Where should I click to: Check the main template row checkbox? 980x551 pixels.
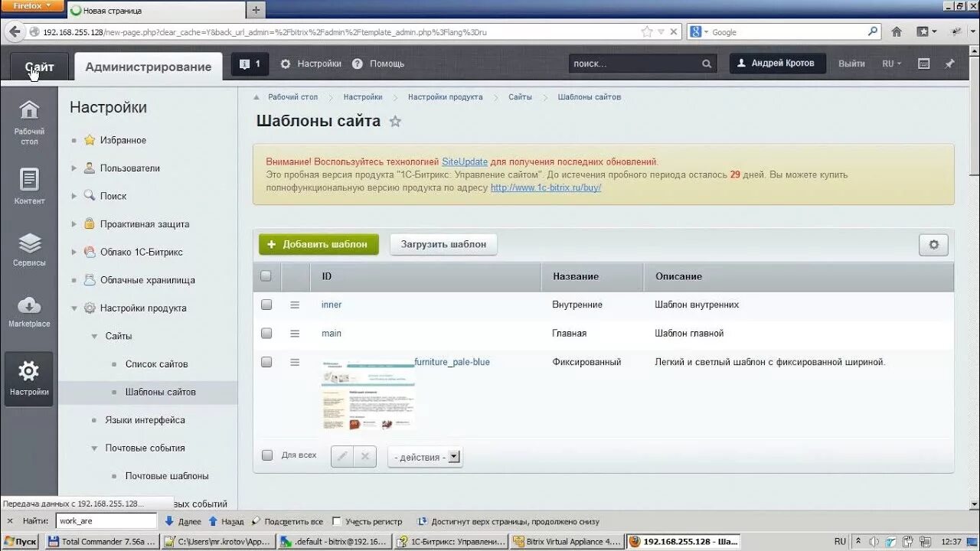click(266, 333)
